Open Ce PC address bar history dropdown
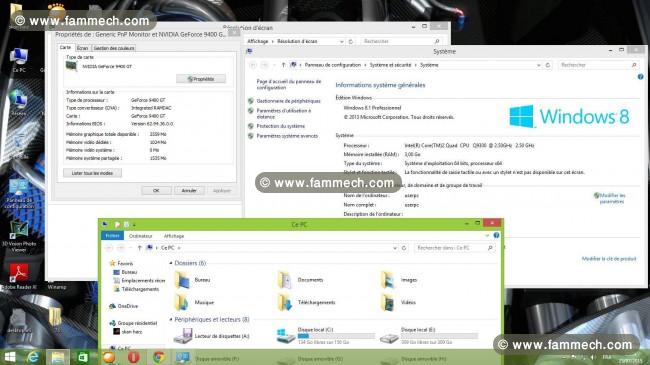Image resolution: width=650 pixels, height=365 pixels. [x=395, y=248]
